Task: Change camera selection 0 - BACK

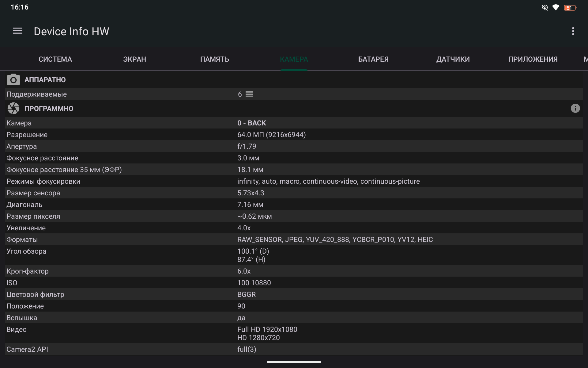Action: point(251,123)
